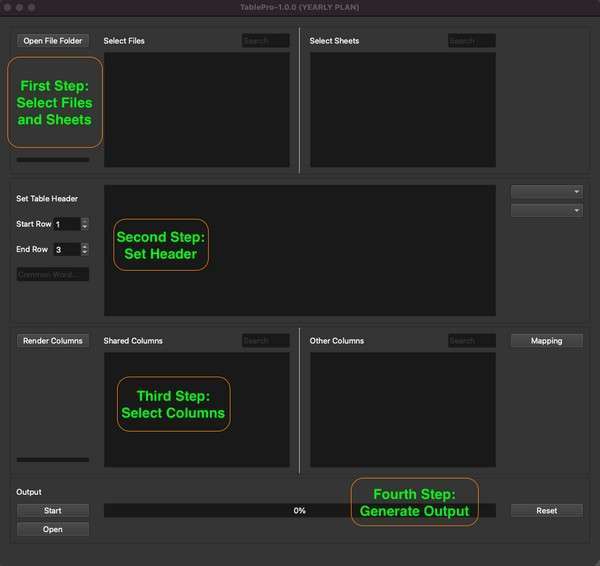Click the Select Sheets search field
The image size is (600, 566).
(471, 41)
